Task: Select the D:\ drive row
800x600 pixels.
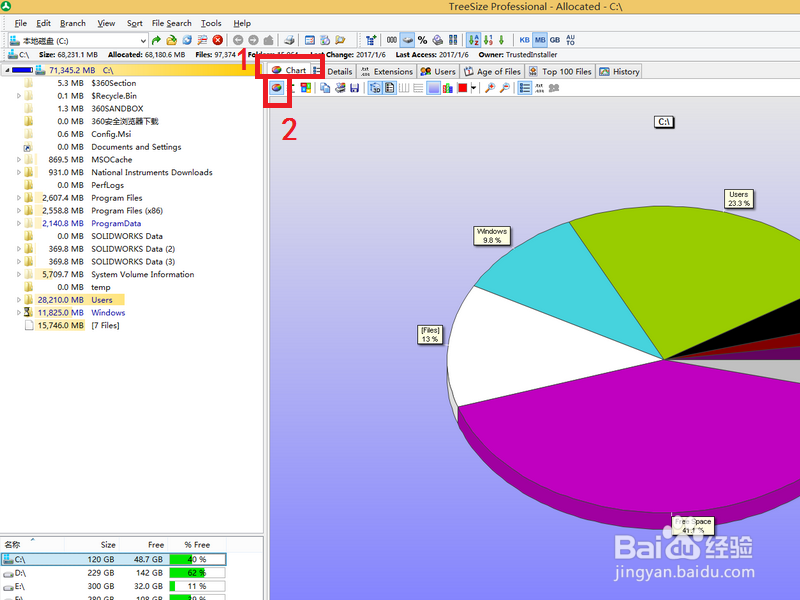Action: 113,573
